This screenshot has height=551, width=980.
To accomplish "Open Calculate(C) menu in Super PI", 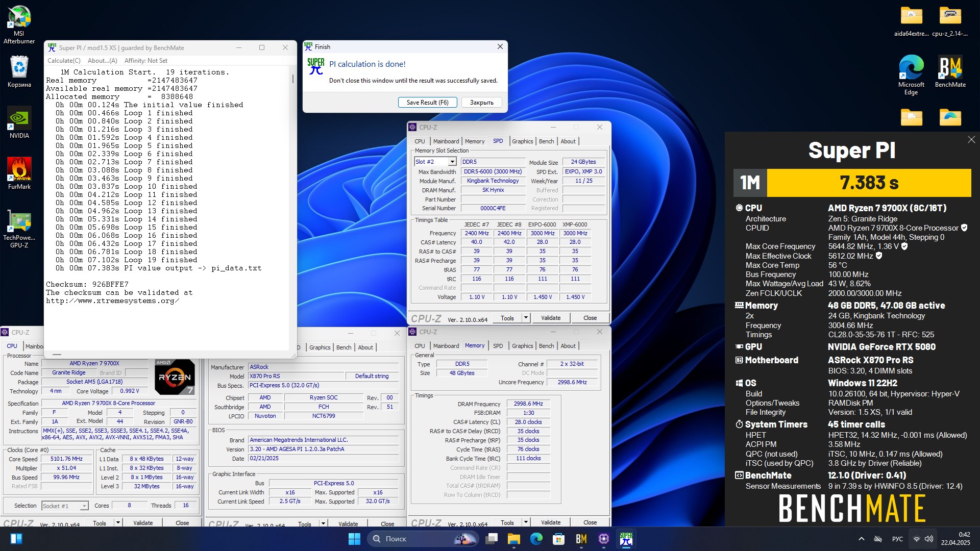I will pos(64,61).
